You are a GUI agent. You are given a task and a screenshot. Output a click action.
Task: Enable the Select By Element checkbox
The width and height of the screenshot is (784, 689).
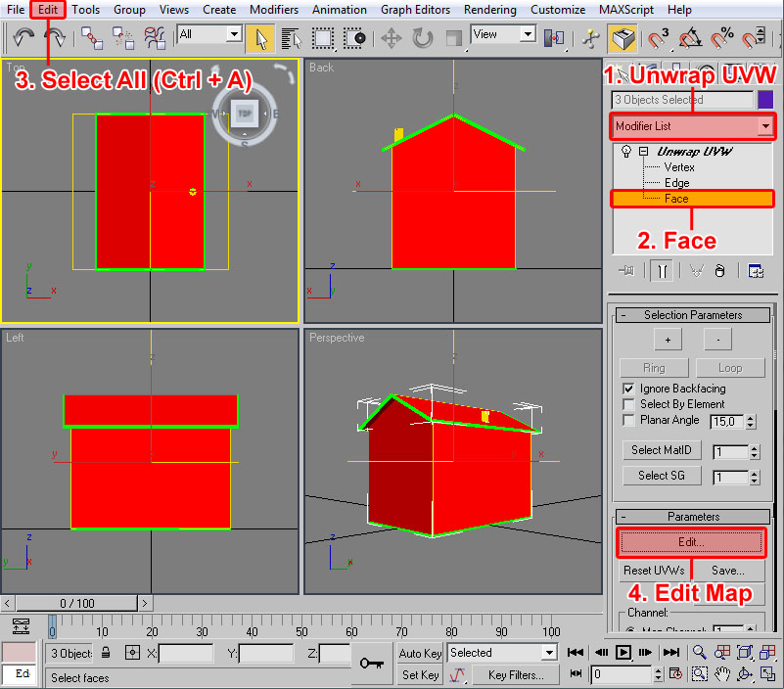point(628,404)
